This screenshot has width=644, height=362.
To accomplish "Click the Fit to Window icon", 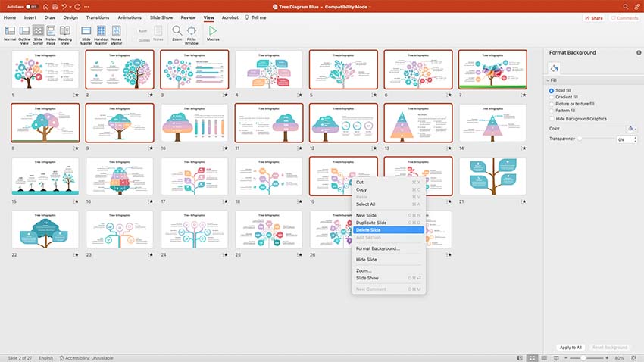I will [x=191, y=33].
